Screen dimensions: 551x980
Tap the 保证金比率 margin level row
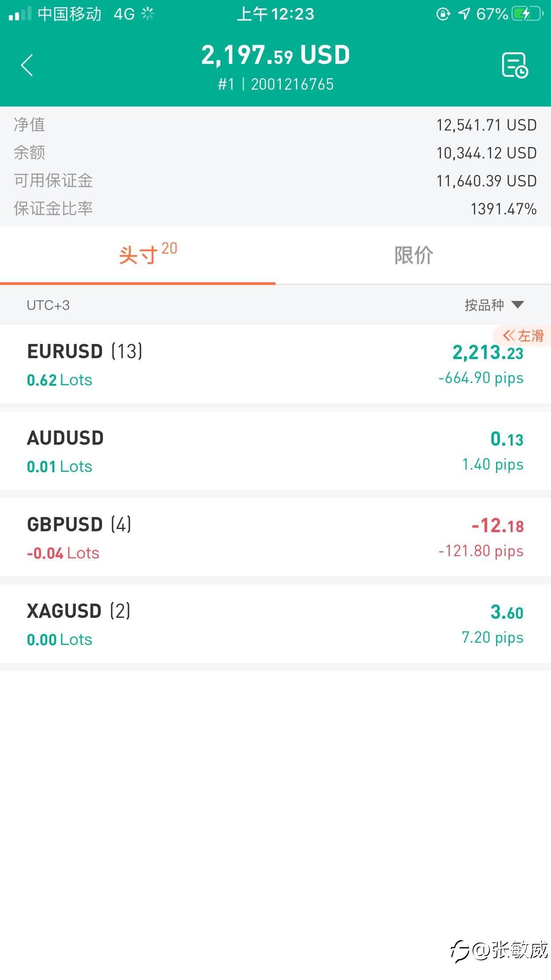coord(275,209)
